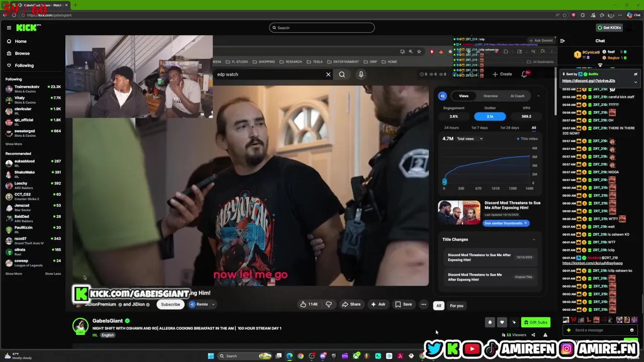The width and height of the screenshot is (644, 362).
Task: Open ShakoMake recommended channel
Action: pyautogui.click(x=33, y=174)
